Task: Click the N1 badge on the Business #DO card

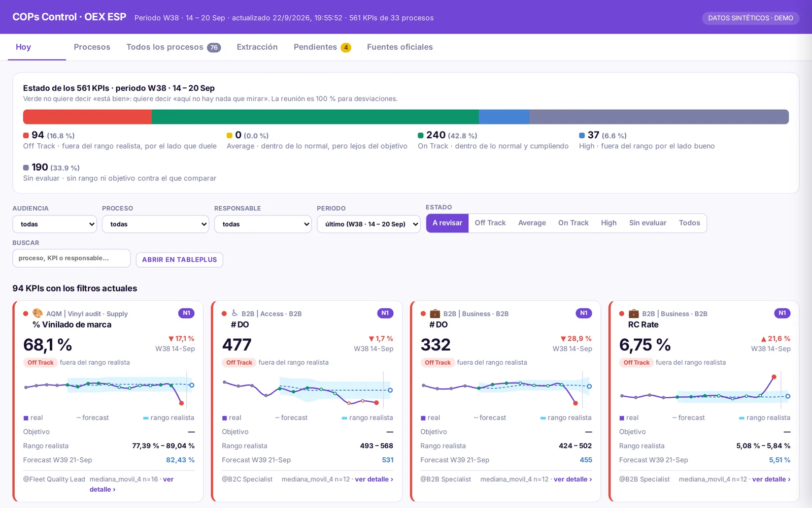Action: [x=584, y=313]
